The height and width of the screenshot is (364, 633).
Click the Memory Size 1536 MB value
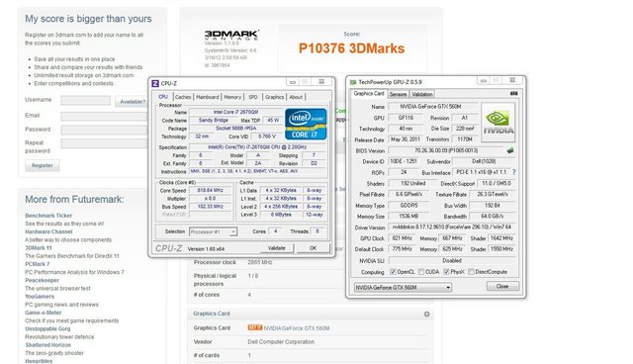[407, 216]
